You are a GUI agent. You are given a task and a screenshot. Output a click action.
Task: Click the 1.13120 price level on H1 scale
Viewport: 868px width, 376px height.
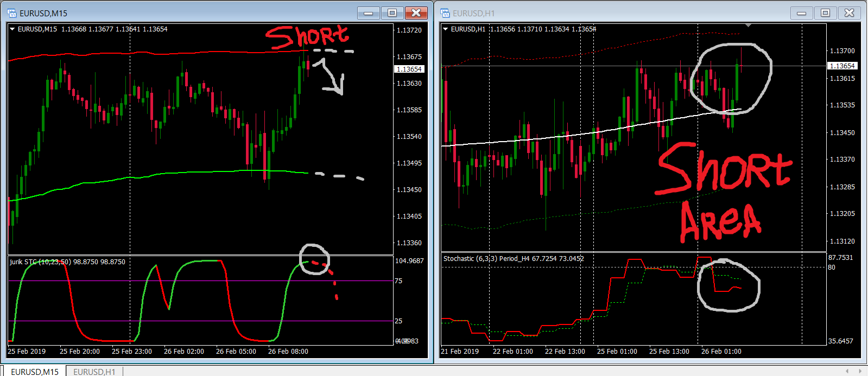(842, 241)
